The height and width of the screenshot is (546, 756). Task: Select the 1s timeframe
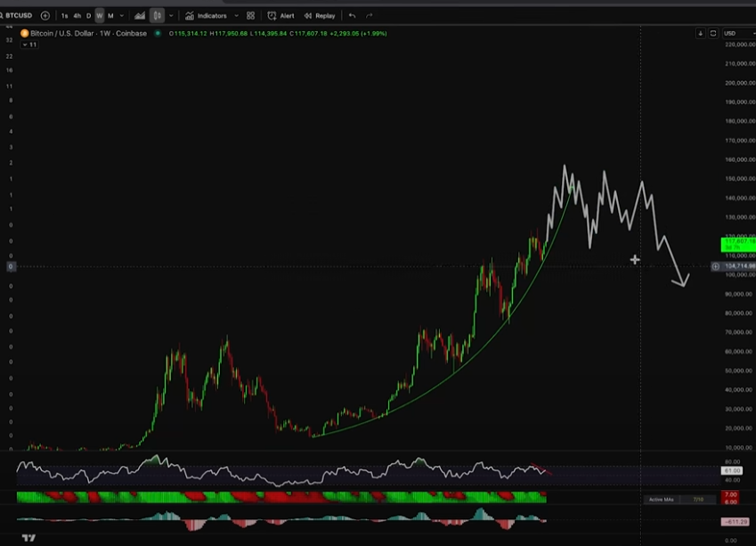65,16
